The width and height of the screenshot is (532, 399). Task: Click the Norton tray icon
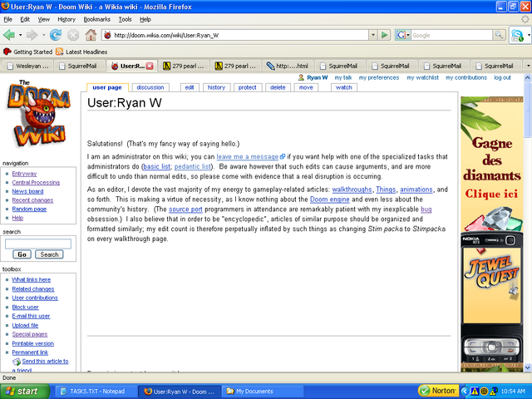pos(439,391)
